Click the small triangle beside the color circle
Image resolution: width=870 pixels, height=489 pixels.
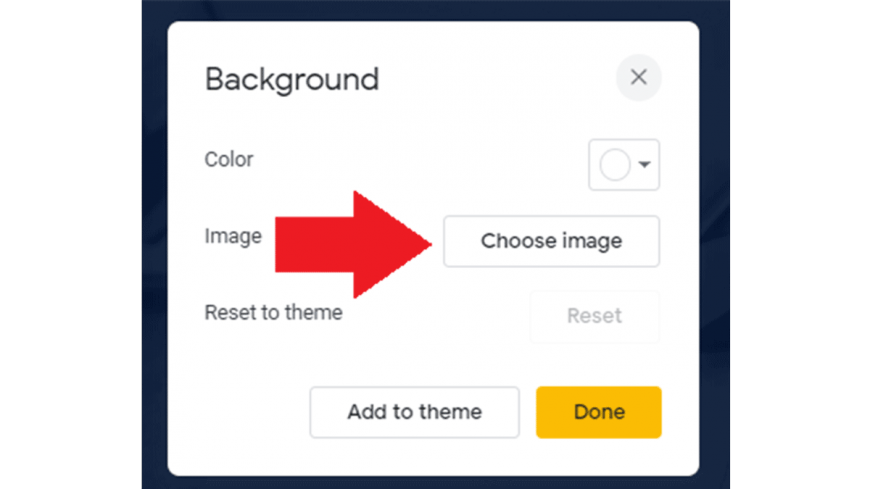coord(644,164)
